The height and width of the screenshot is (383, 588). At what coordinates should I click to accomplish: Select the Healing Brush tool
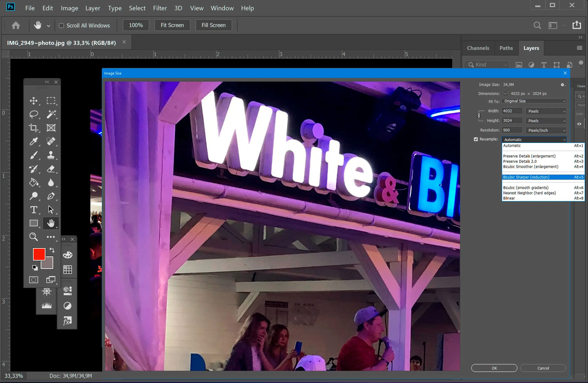tap(51, 142)
